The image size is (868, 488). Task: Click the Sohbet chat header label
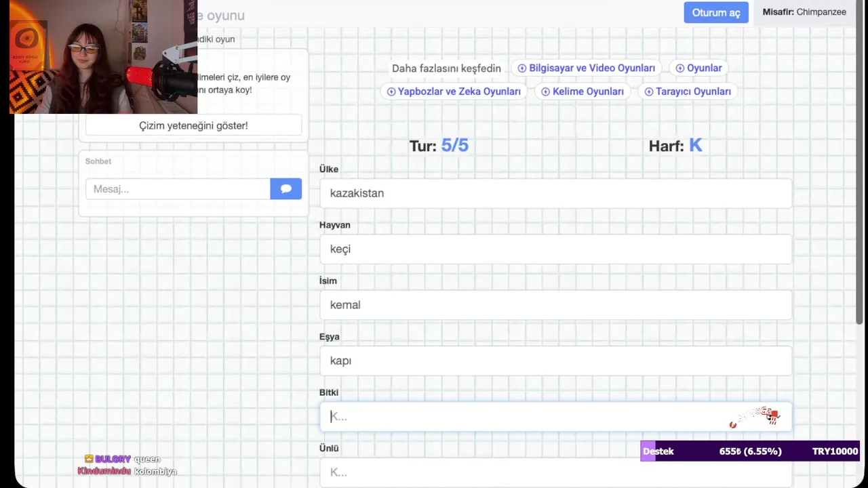[x=98, y=161]
